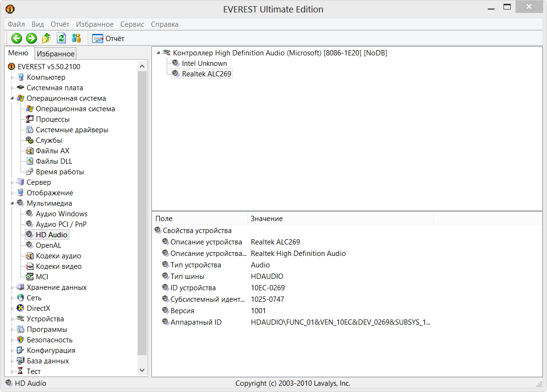Click the Up one level icon
Viewport: 547px width, 392px height.
click(46, 38)
